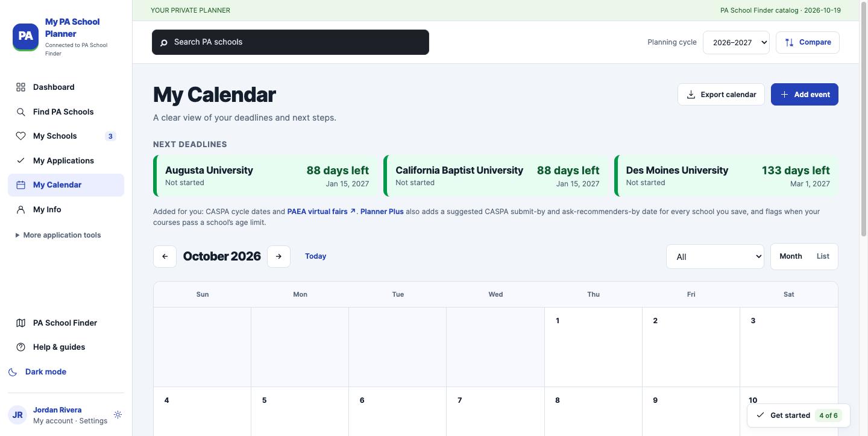
Task: Click the page vertical scrollbar
Action: pos(863,121)
